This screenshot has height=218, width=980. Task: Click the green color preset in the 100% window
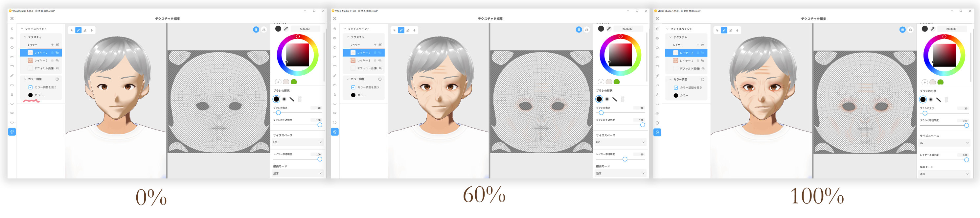(x=941, y=82)
